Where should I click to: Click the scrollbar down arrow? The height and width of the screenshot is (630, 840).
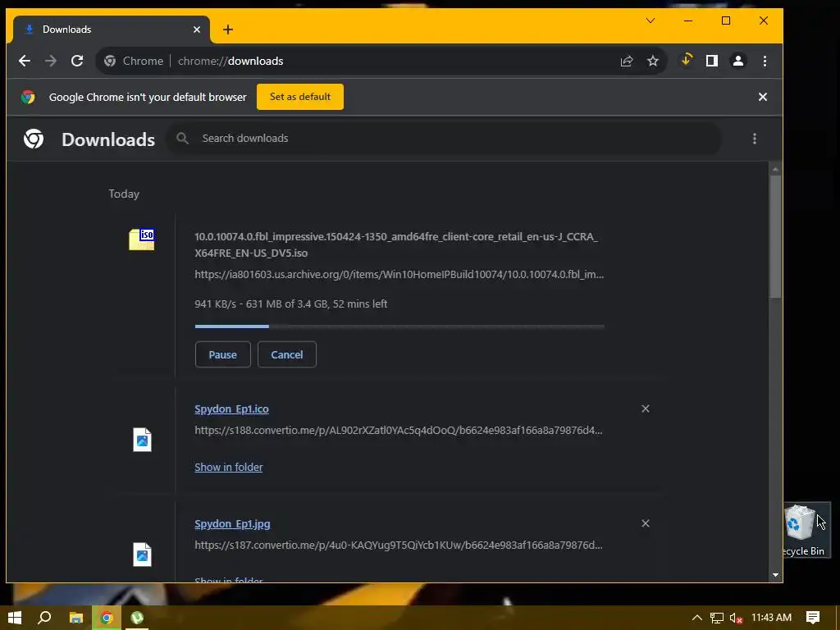(775, 575)
